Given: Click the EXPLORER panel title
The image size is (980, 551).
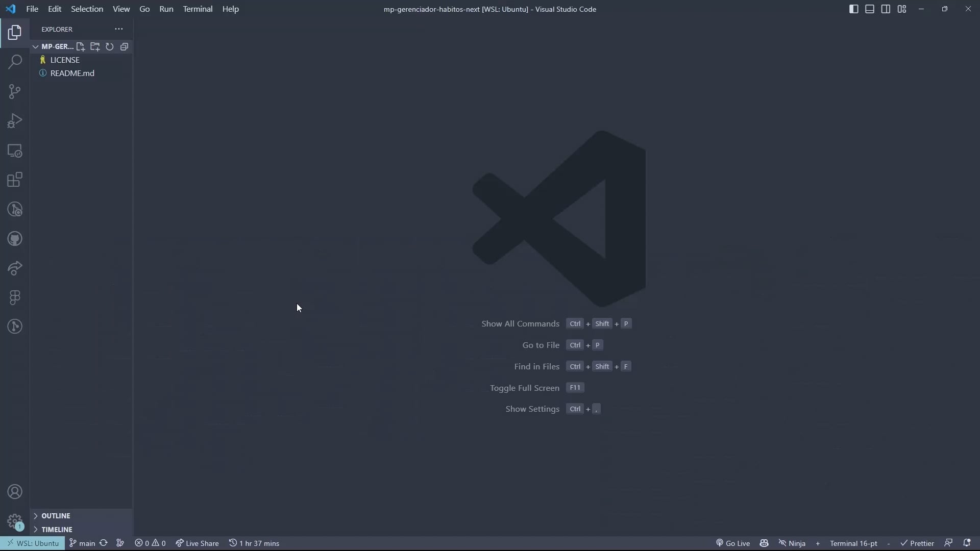Looking at the screenshot, I should [57, 29].
